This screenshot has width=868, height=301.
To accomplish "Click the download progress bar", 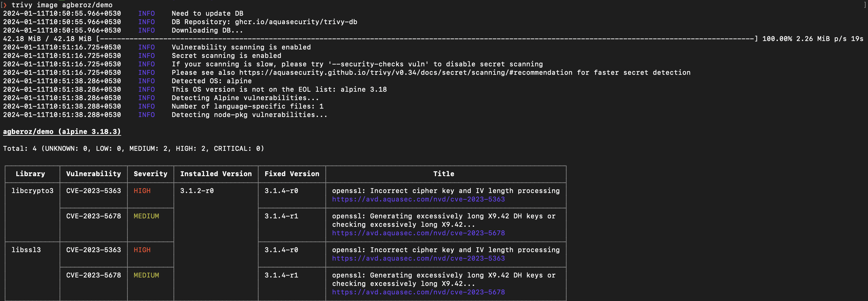I will point(427,39).
